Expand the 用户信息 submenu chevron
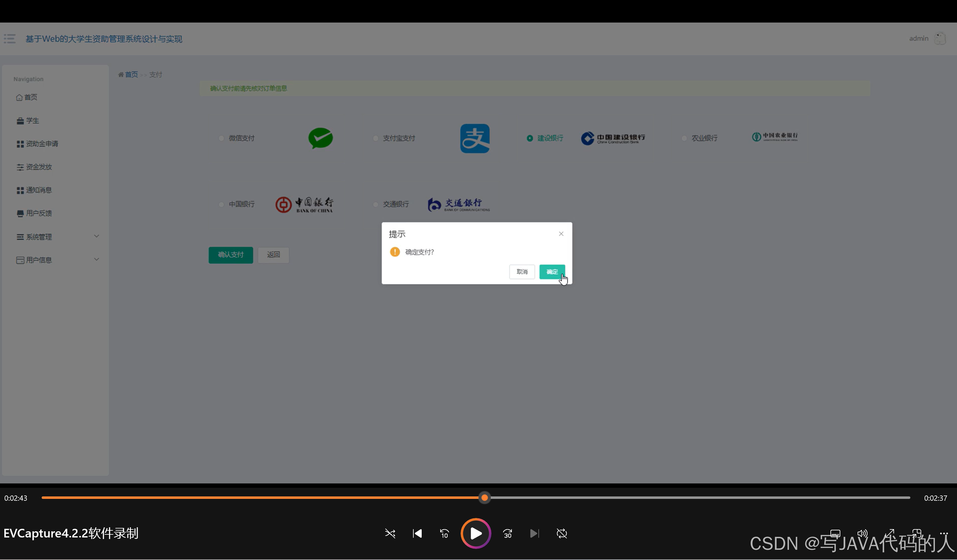The image size is (957, 560). pyautogui.click(x=96, y=259)
